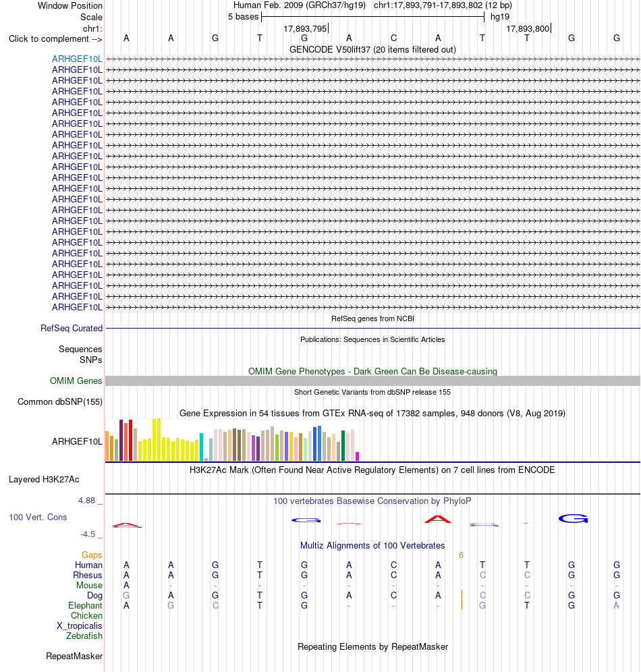
Task: Click the lone A base in Mouse row
Action: coord(126,586)
